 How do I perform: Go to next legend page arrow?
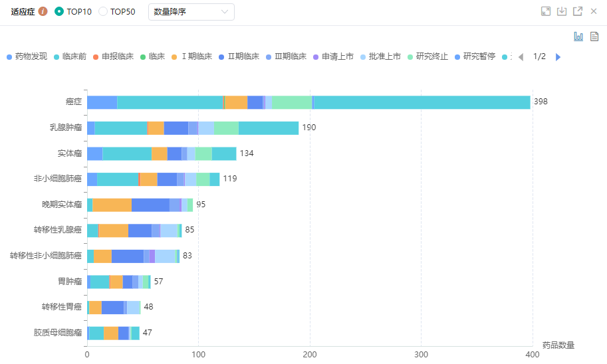point(558,57)
